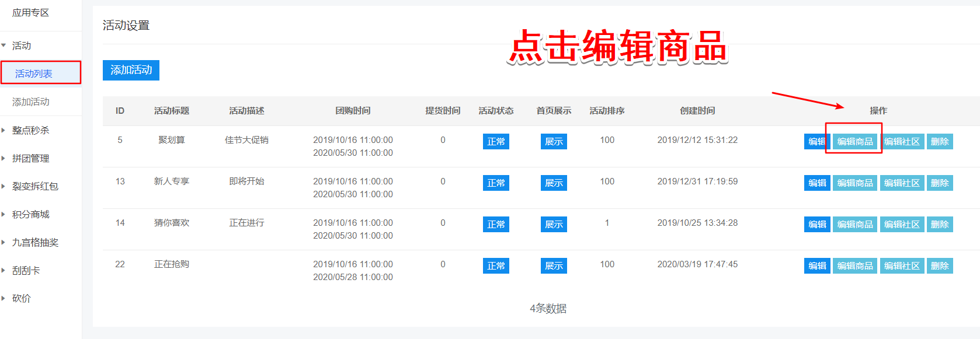The height and width of the screenshot is (339, 980).
Task: Click 编辑商品 for the 新人专享 activity
Action: (x=855, y=183)
